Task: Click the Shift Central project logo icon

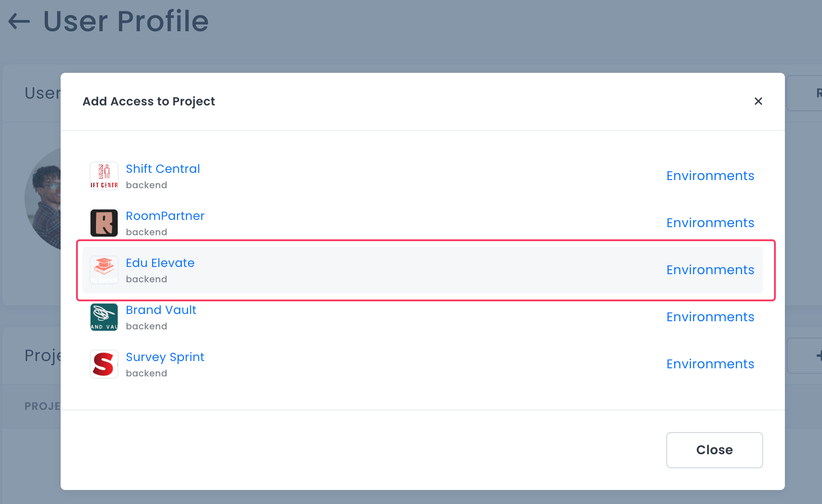Action: 104,176
